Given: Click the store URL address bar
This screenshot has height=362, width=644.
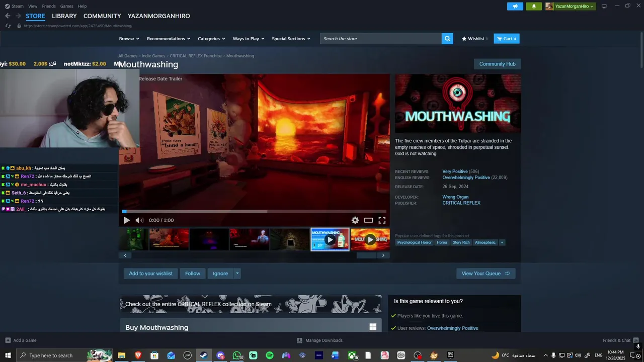Looking at the screenshot, I should (x=78, y=26).
